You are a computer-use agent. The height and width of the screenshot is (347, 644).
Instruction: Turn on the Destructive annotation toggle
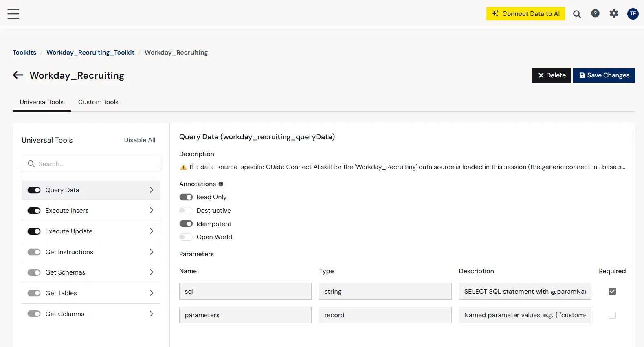click(x=186, y=211)
